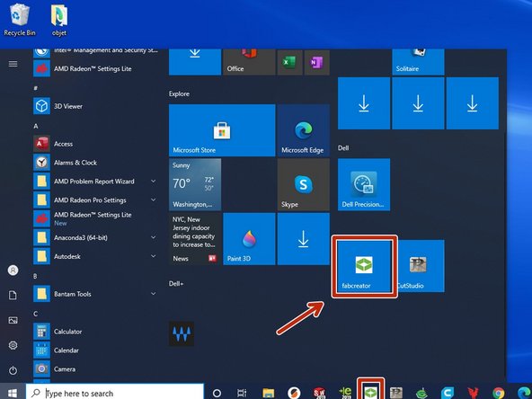This screenshot has width=532, height=399.
Task: Click the Explore group title
Action: (179, 94)
